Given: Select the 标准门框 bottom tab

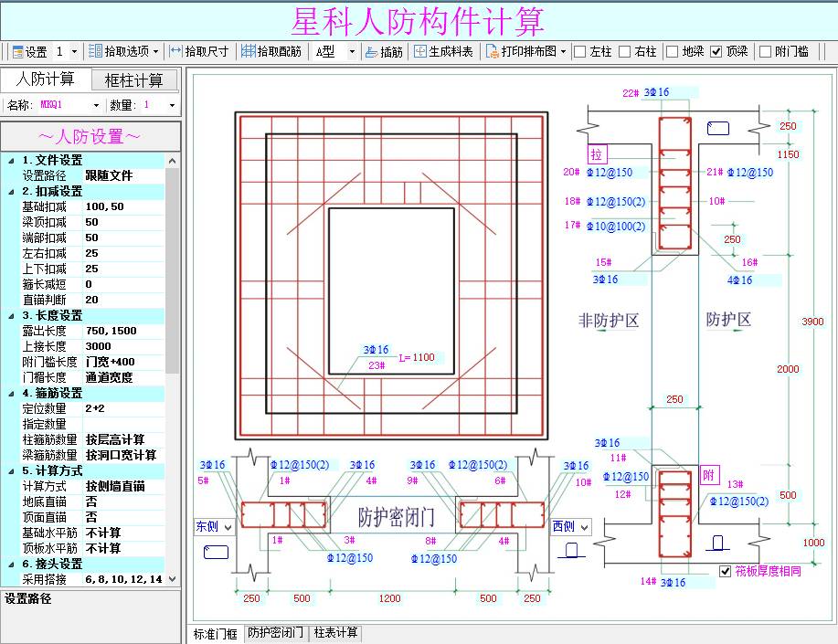Looking at the screenshot, I should 216,634.
